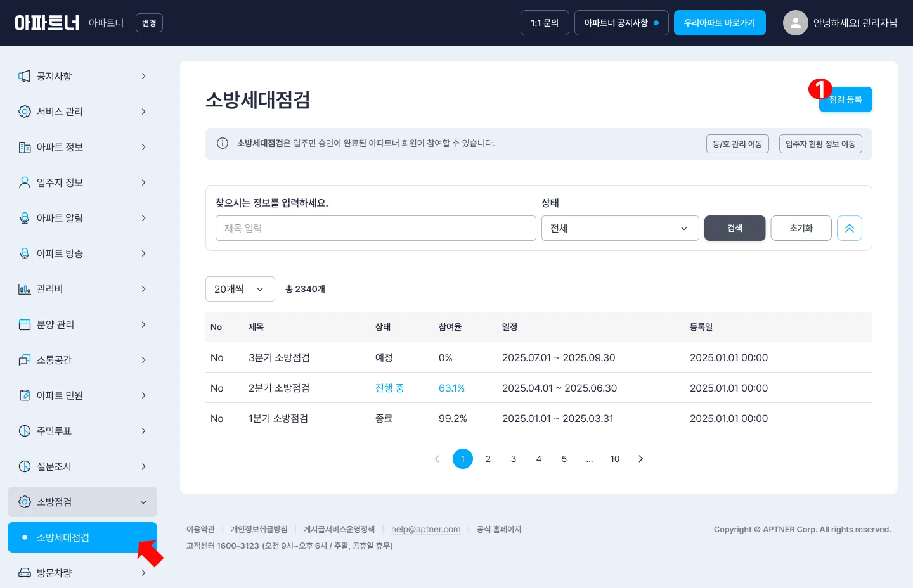913x588 pixels.
Task: Expand 주민투표 menu chevron
Action: 143,431
